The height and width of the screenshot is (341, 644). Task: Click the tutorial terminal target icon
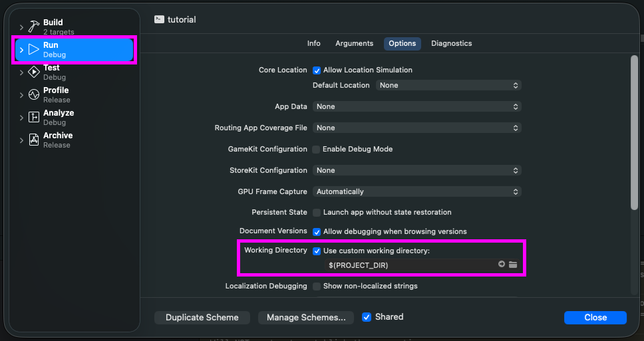click(160, 19)
